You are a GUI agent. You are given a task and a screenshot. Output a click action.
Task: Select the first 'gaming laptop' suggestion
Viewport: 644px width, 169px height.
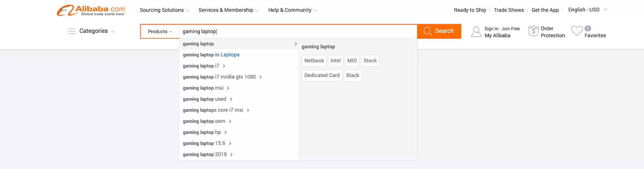pyautogui.click(x=239, y=44)
